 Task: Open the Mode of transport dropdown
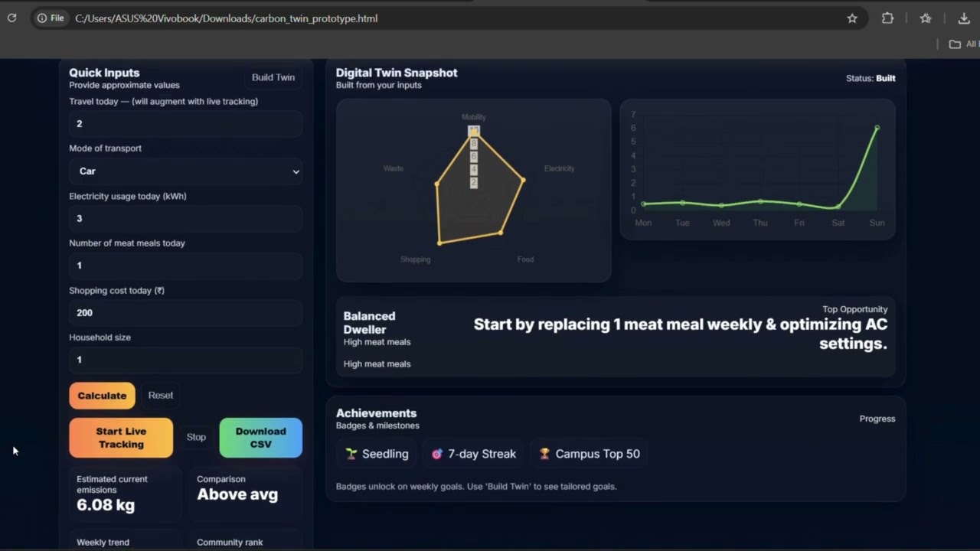click(x=185, y=171)
